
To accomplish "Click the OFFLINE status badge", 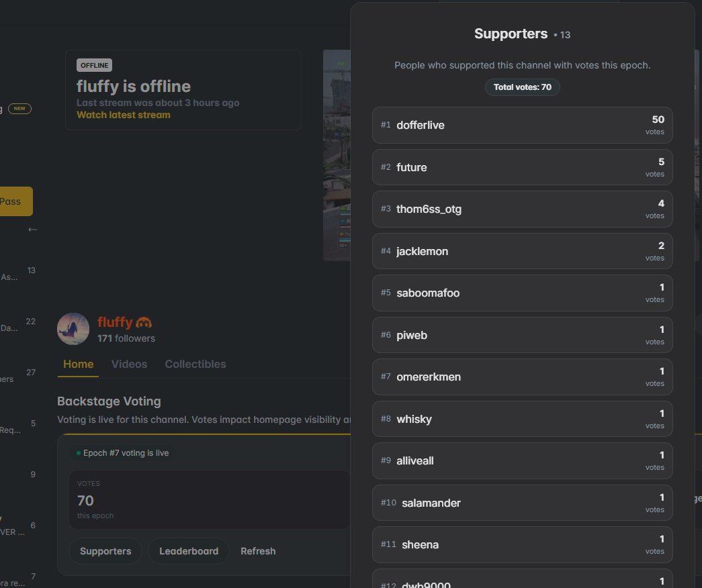I will pyautogui.click(x=94, y=65).
